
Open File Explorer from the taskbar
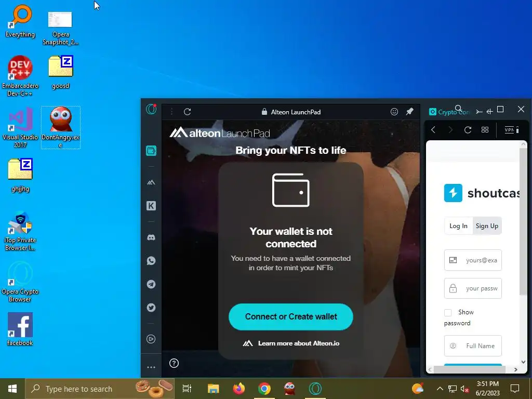(x=213, y=389)
